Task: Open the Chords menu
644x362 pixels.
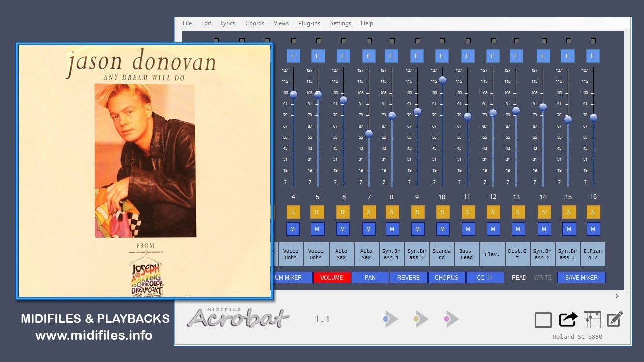Action: [x=255, y=23]
